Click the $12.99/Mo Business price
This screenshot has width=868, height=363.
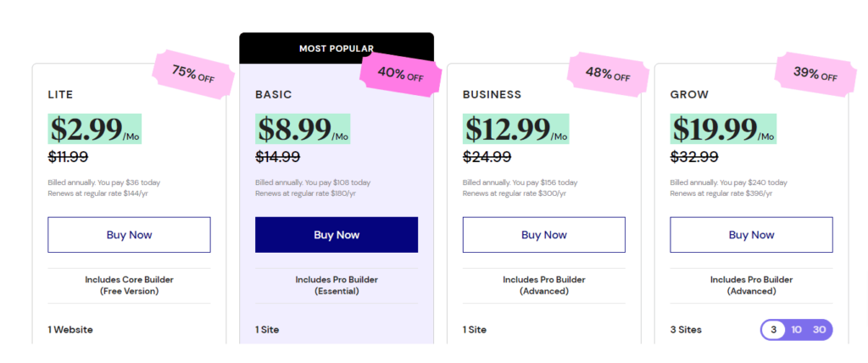pyautogui.click(x=515, y=129)
